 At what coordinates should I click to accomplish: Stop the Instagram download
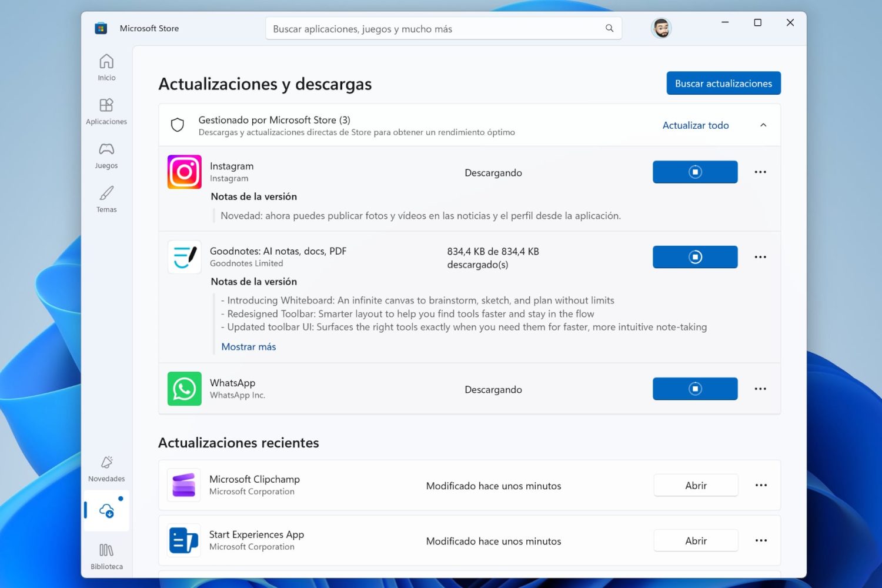(x=695, y=172)
